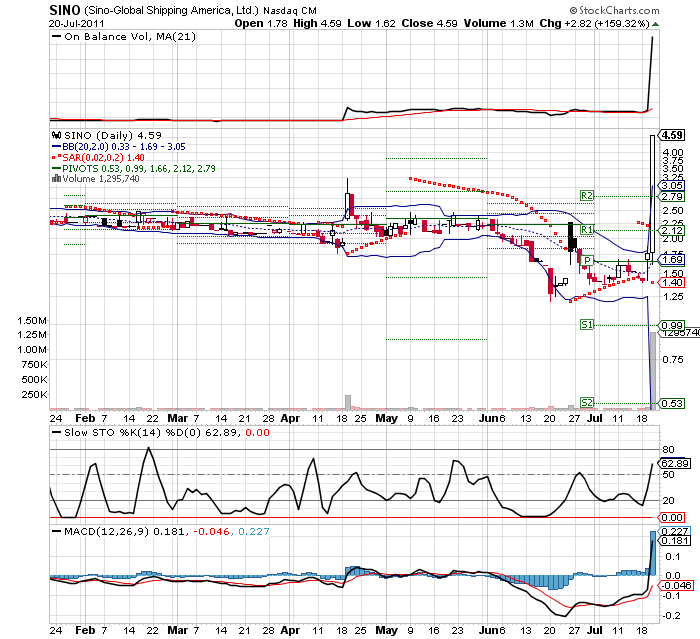Image resolution: width=700 pixels, height=639 pixels.
Task: Click the Nasdaq CM exchange label
Action: [290, 11]
